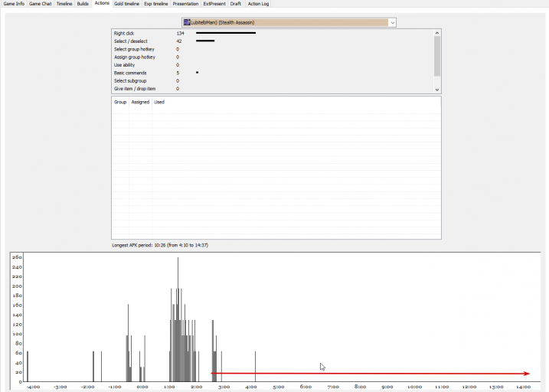Open the Game Info tab
Viewport: 549px width, 392px height.
(14, 4)
